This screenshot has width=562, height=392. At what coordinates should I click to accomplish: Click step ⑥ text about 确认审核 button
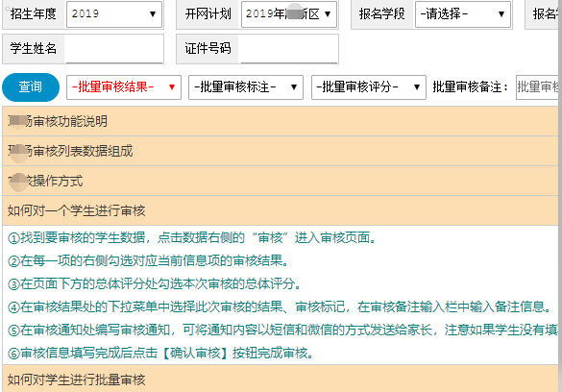161,354
